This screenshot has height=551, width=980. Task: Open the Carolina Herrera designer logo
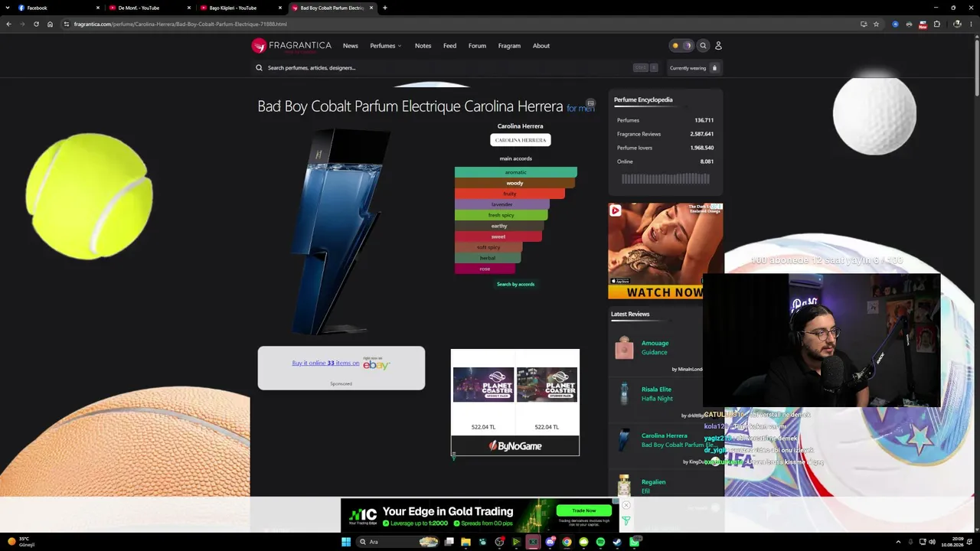(x=521, y=140)
